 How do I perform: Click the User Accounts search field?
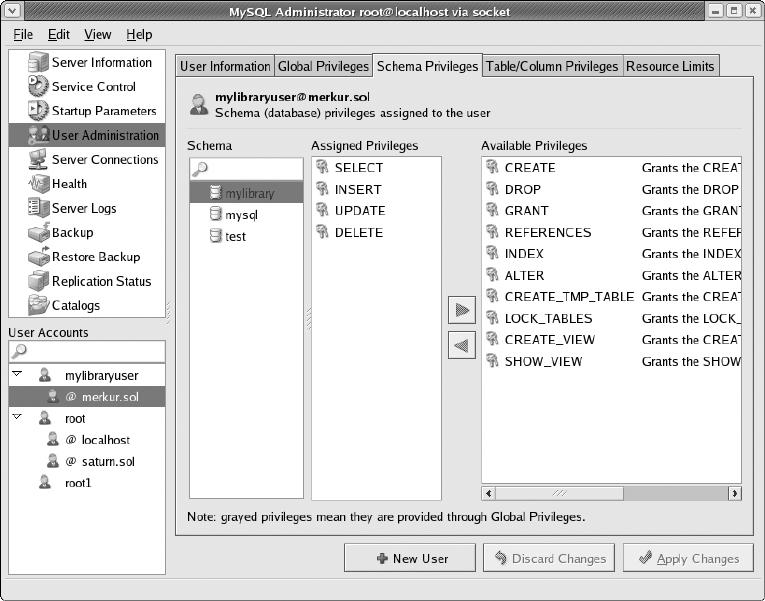[87, 351]
